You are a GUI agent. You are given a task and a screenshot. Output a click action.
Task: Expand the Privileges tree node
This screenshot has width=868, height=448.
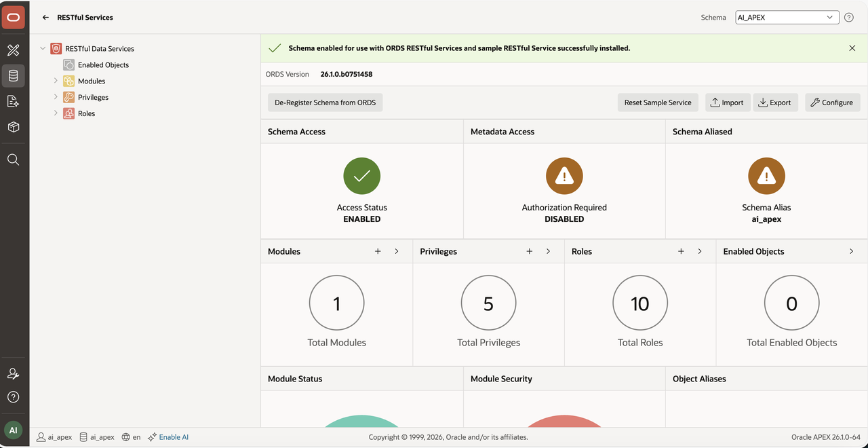(56, 97)
